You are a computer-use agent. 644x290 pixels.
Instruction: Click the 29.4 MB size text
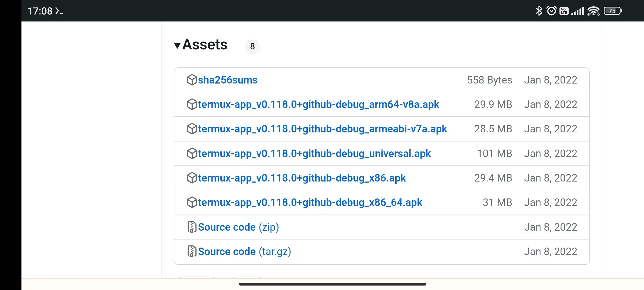point(493,178)
